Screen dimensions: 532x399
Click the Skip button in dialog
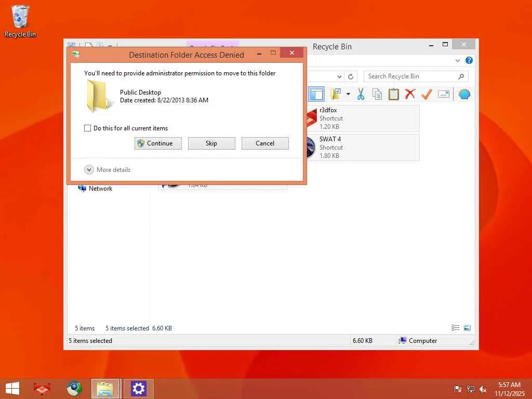coord(211,143)
